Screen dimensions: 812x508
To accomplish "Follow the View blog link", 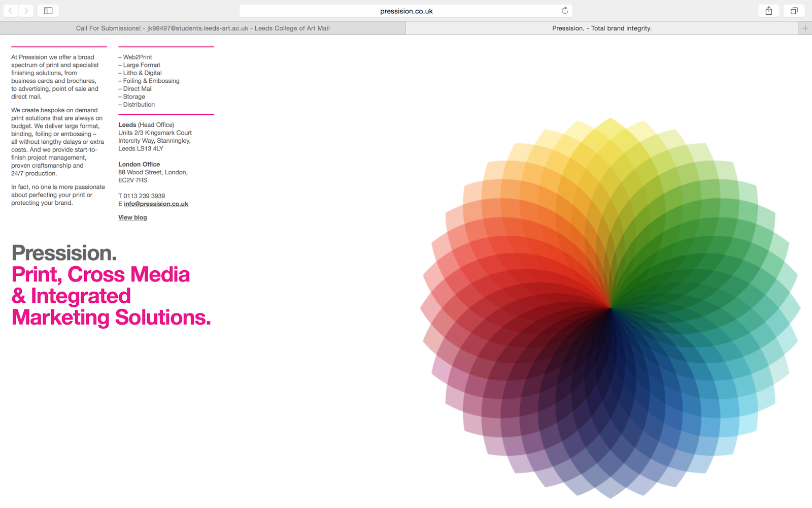I will [132, 217].
